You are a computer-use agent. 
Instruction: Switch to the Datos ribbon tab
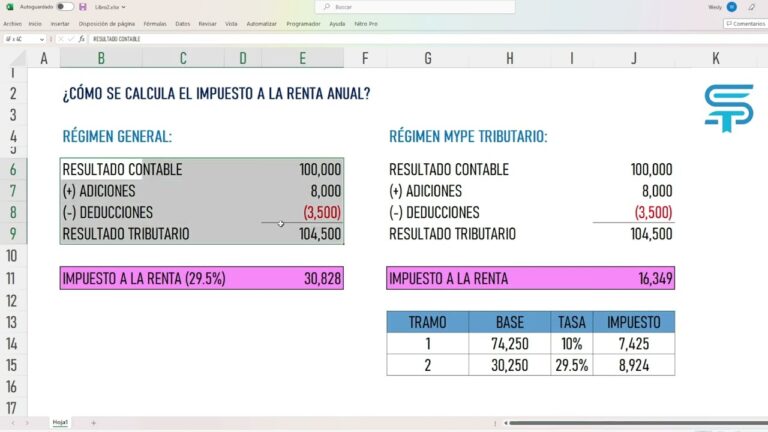[x=183, y=24]
